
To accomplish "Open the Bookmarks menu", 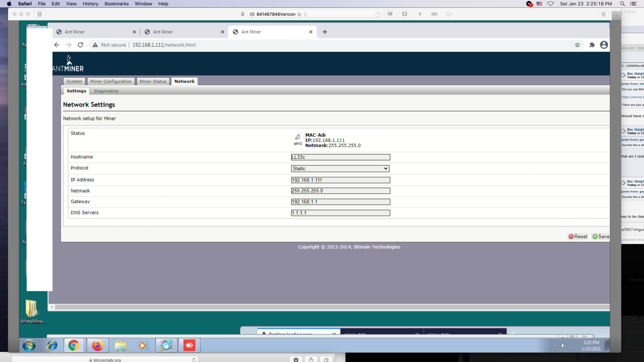I will coord(117,4).
